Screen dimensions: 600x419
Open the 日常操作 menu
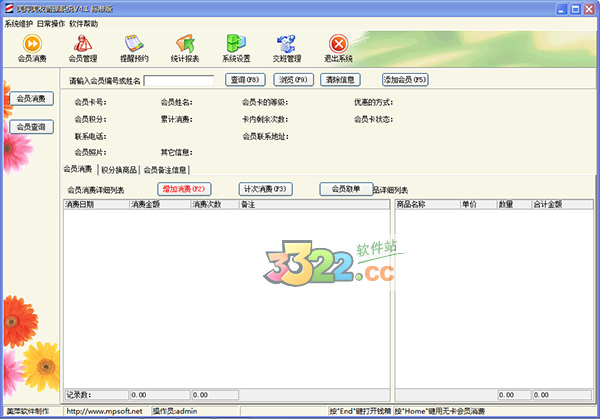(x=51, y=24)
